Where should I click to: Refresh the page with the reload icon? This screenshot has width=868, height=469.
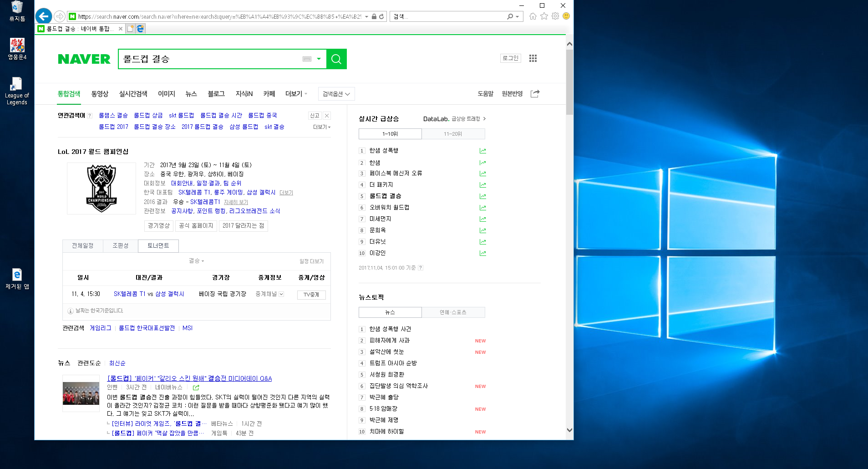[381, 16]
